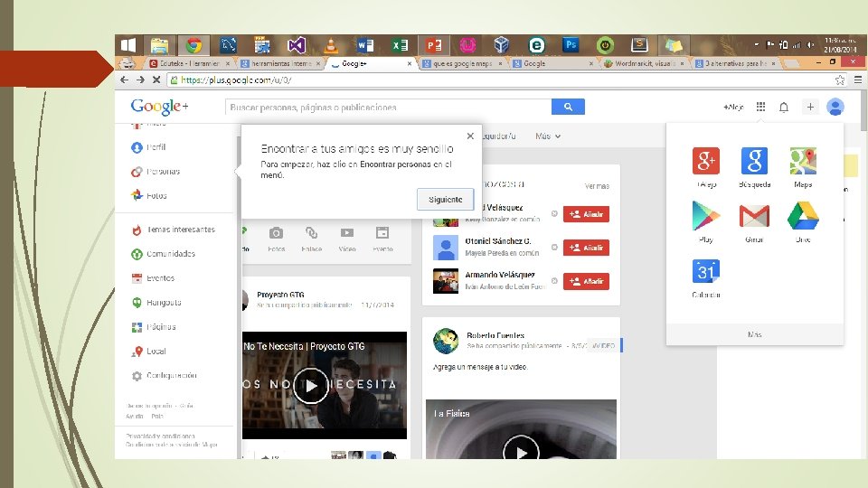868x488 pixels.
Task: Dismiss the Otoniel Sánchez C. suggestion
Action: (554, 248)
